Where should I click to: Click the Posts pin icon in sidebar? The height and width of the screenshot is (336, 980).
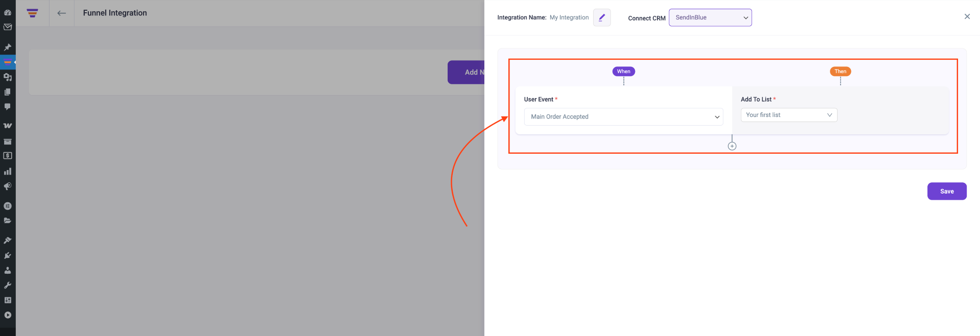coord(8,47)
